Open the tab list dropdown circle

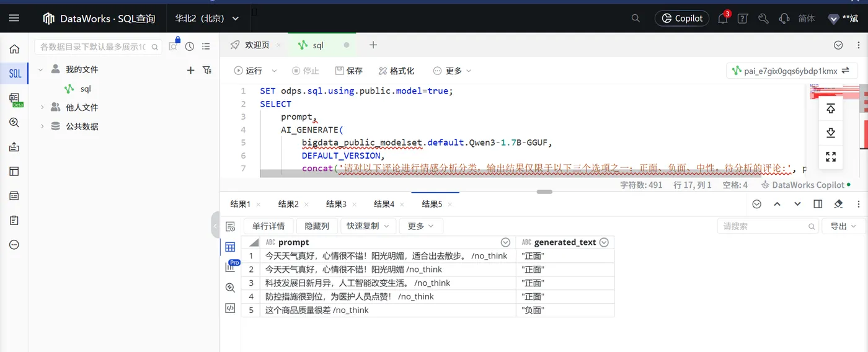click(838, 45)
